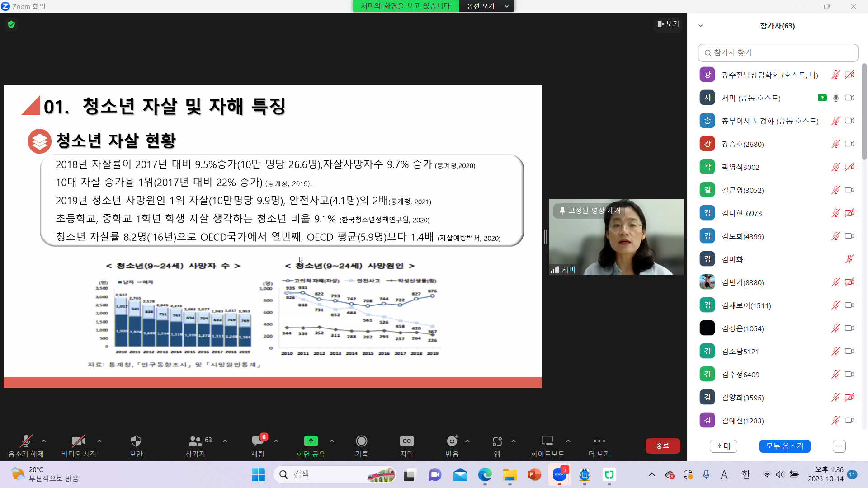Viewport: 868px width, 488px height.
Task: Click the green encryption shield icon
Action: click(x=11, y=24)
